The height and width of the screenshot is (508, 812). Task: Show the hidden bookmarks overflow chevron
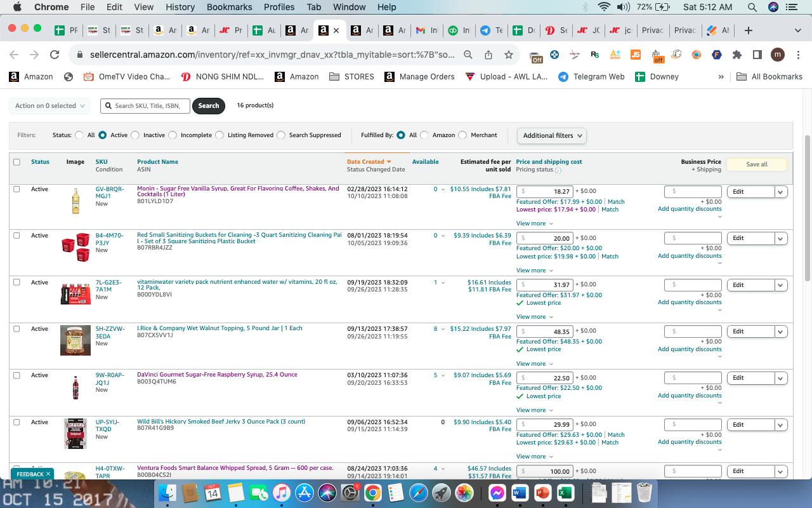(721, 77)
